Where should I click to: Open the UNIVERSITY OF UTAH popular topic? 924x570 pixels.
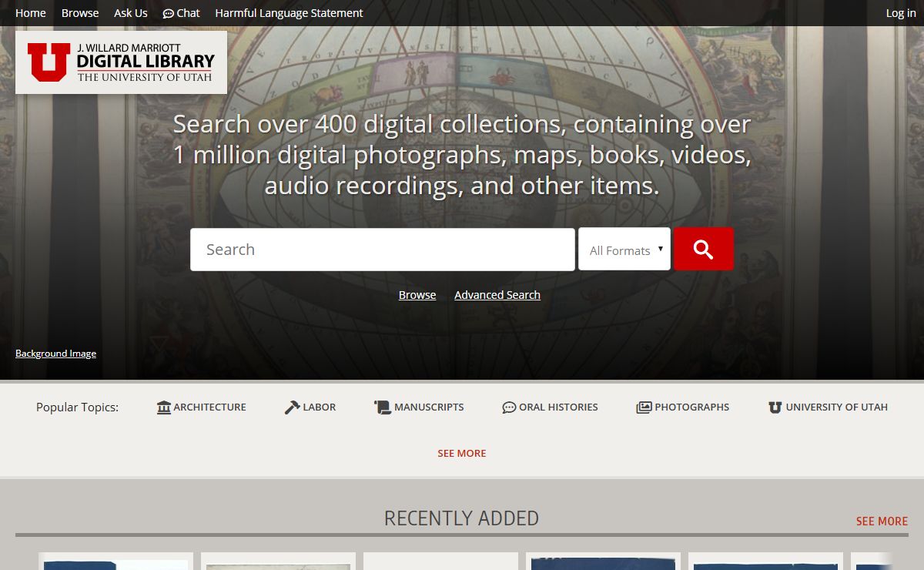[828, 407]
